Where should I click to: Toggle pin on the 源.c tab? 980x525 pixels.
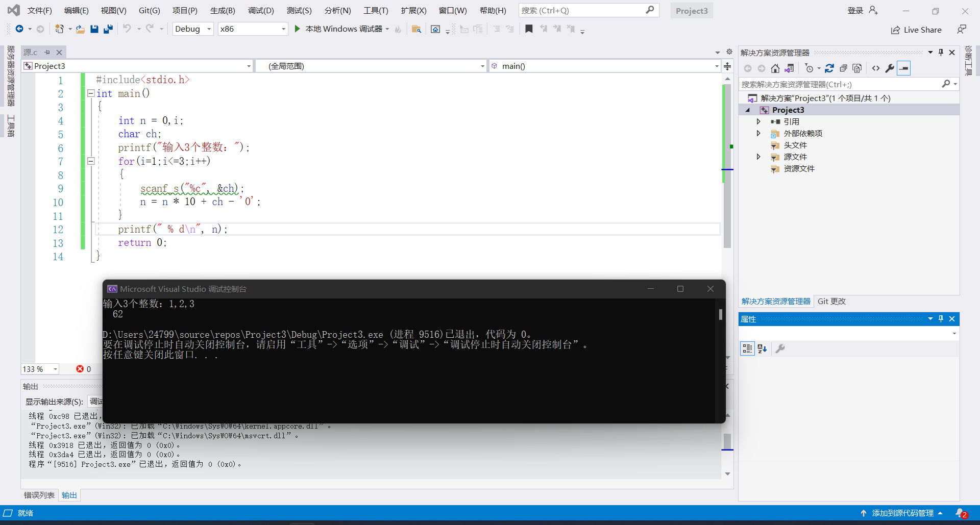(x=47, y=52)
